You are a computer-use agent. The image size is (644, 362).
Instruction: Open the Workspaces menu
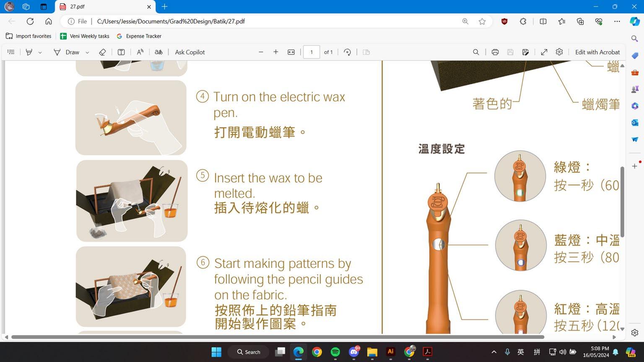coord(26,7)
